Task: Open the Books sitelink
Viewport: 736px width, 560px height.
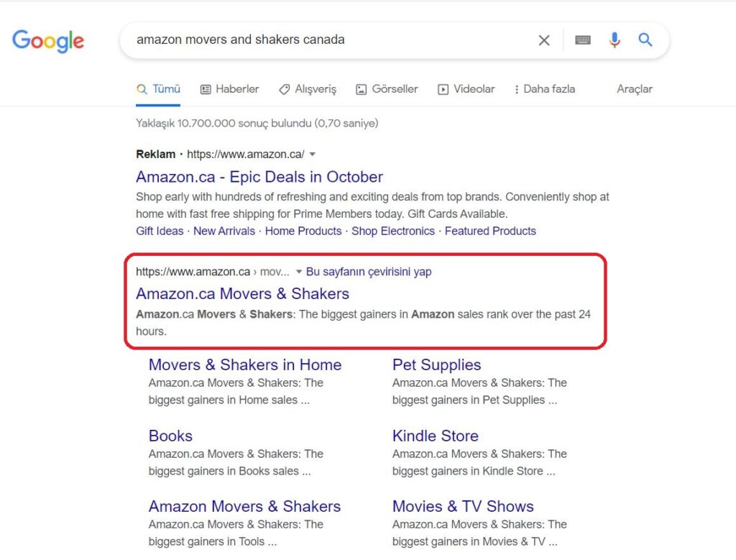Action: pos(170,436)
